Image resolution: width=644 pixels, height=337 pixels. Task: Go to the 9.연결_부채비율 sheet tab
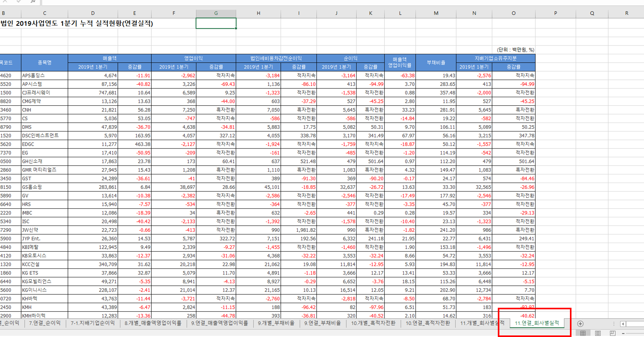pyautogui.click(x=322, y=323)
